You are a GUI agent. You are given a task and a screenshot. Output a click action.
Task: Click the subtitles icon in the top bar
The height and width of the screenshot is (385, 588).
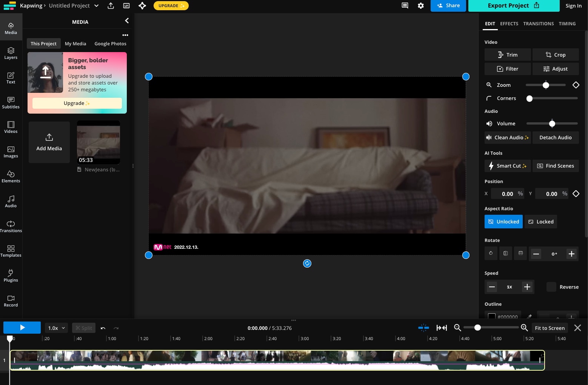126,6
